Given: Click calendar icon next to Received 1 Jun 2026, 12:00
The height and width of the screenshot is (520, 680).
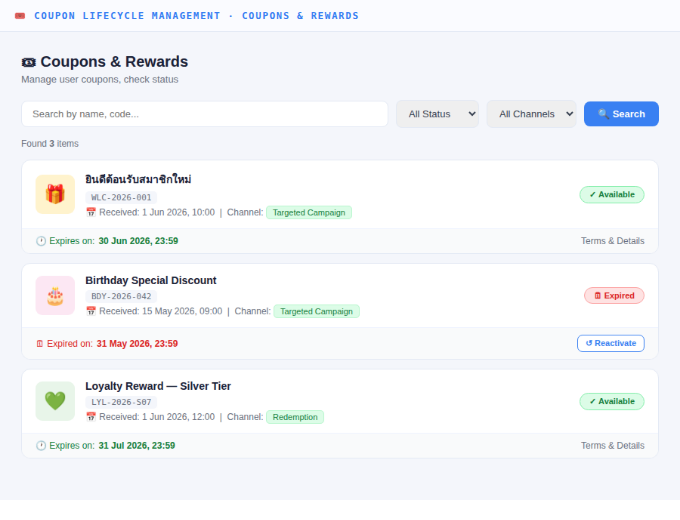Looking at the screenshot, I should click(91, 417).
